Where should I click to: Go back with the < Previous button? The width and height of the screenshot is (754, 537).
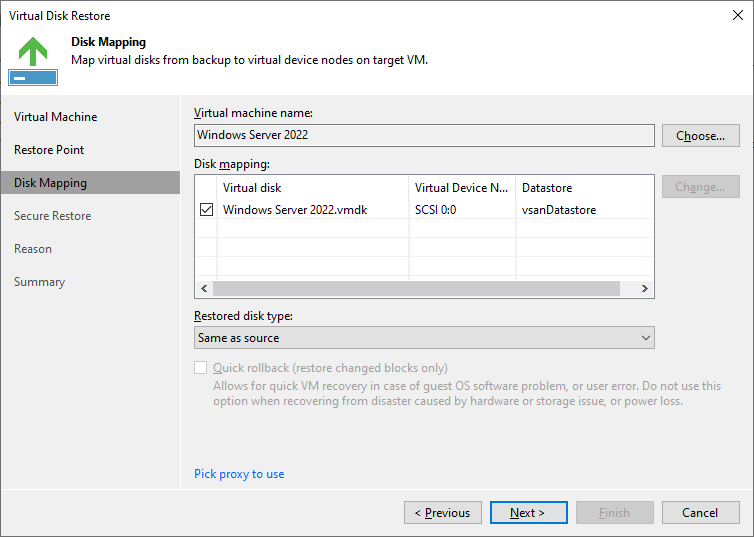(x=443, y=512)
